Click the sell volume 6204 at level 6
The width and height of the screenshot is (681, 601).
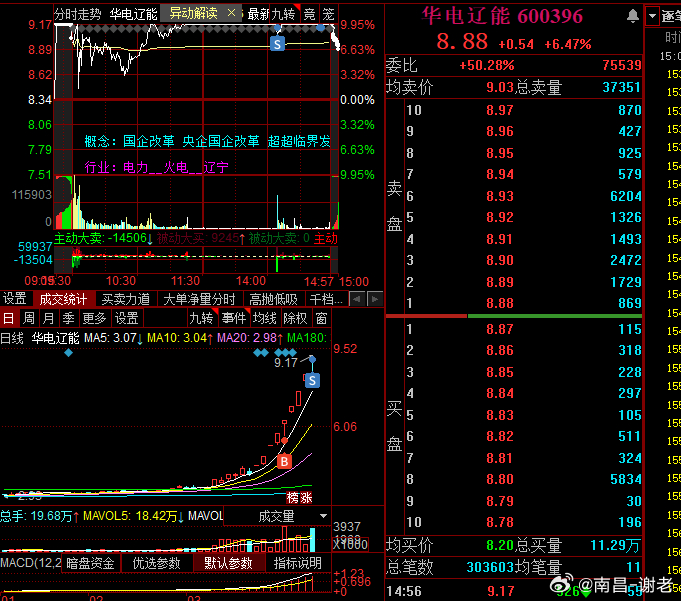[625, 196]
